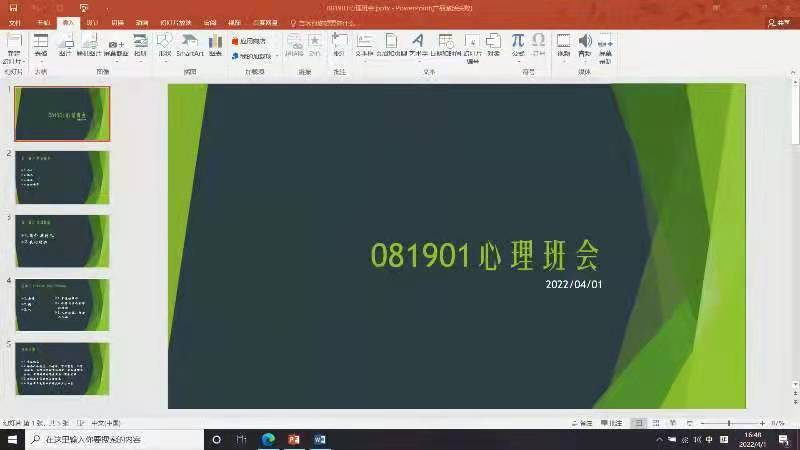Click the Audio speaker icon

point(585,44)
